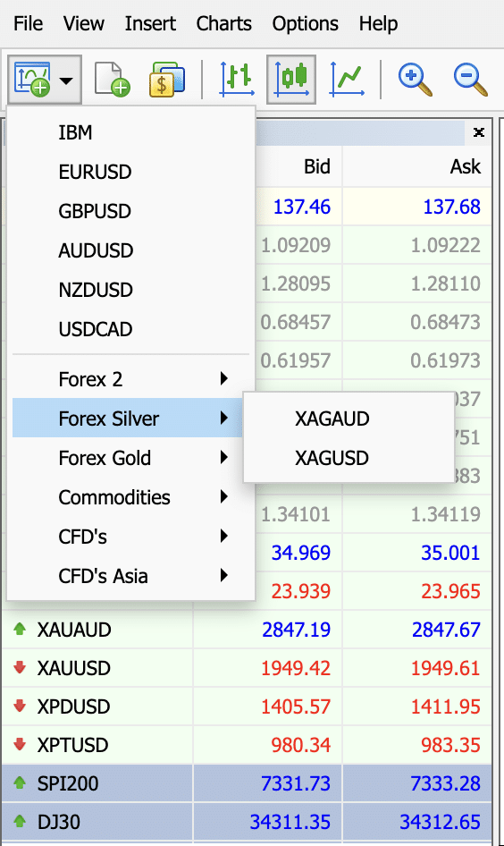Open the new chart dropdown arrow

click(x=66, y=80)
